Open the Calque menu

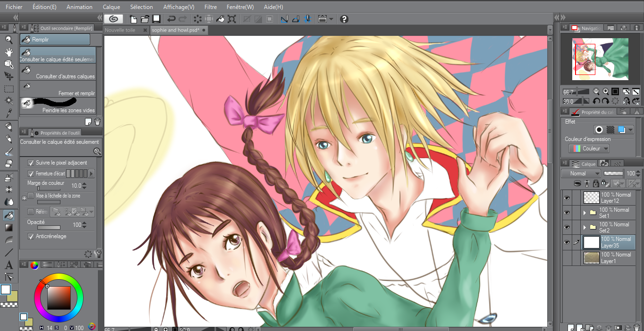tap(111, 7)
